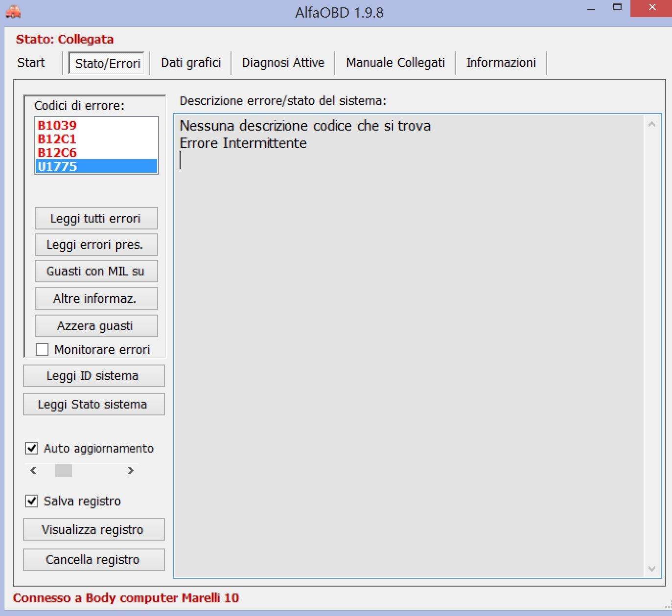Open the Manuale Collegati tab
Image resolution: width=672 pixels, height=616 pixels.
coord(395,63)
